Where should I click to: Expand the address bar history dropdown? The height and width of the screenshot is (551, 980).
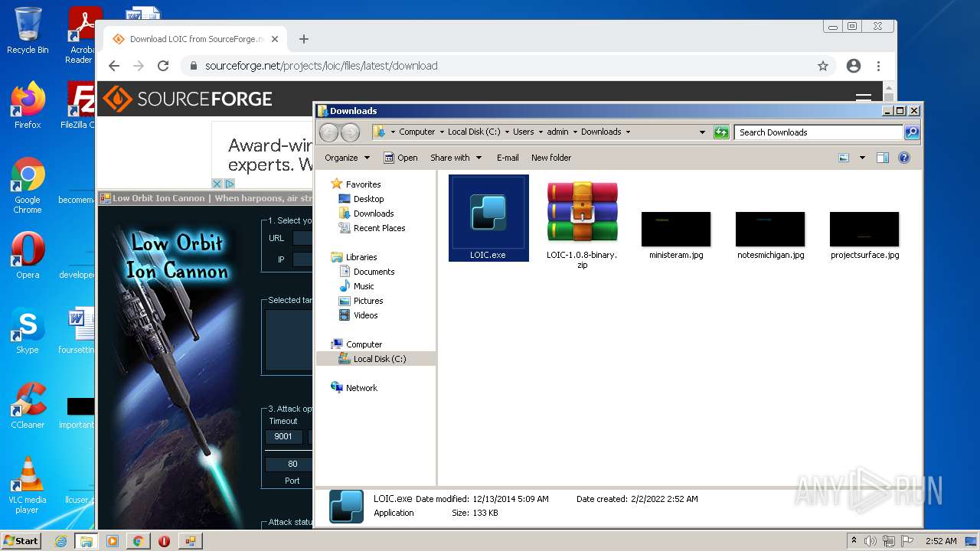702,132
